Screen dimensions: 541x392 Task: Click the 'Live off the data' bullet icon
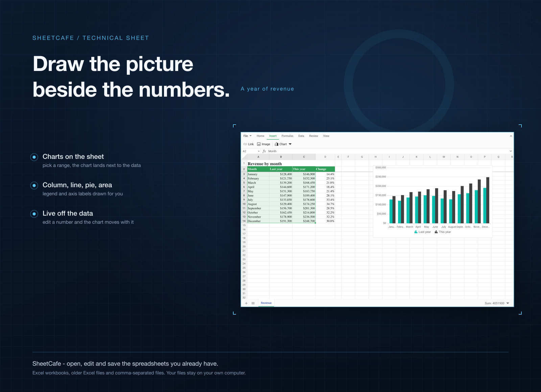pyautogui.click(x=34, y=214)
